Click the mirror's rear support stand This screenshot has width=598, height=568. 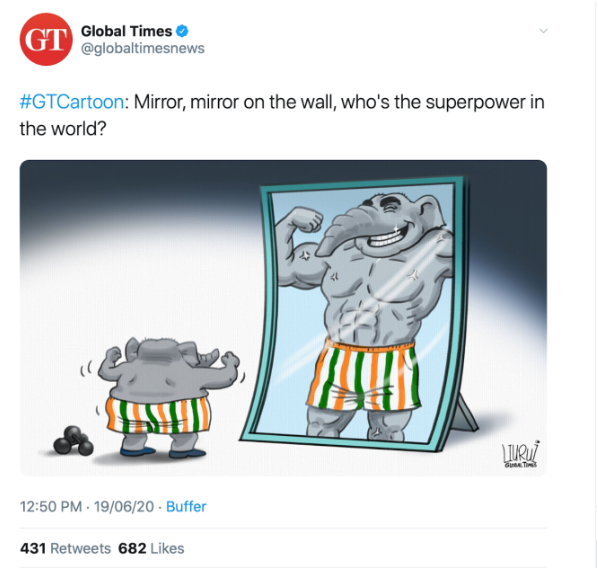(465, 413)
